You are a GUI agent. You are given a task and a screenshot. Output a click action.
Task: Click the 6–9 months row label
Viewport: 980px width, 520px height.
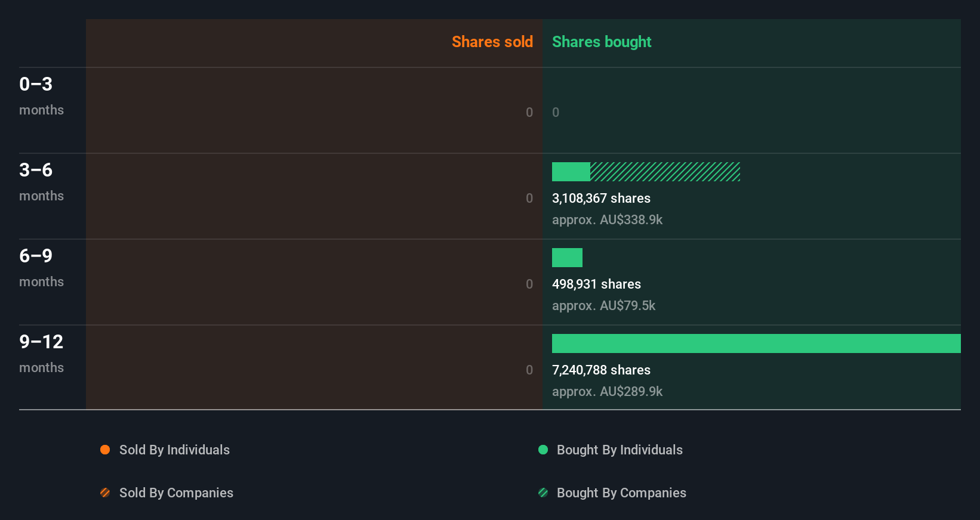(41, 268)
